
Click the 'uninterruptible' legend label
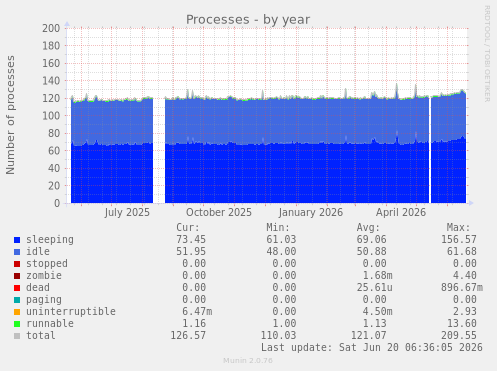(71, 312)
